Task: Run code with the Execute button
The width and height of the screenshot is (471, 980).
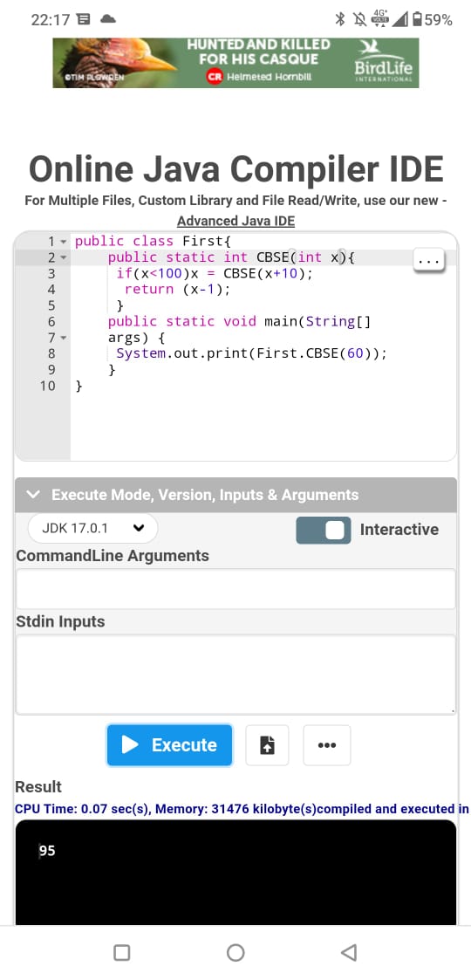Action: 170,745
